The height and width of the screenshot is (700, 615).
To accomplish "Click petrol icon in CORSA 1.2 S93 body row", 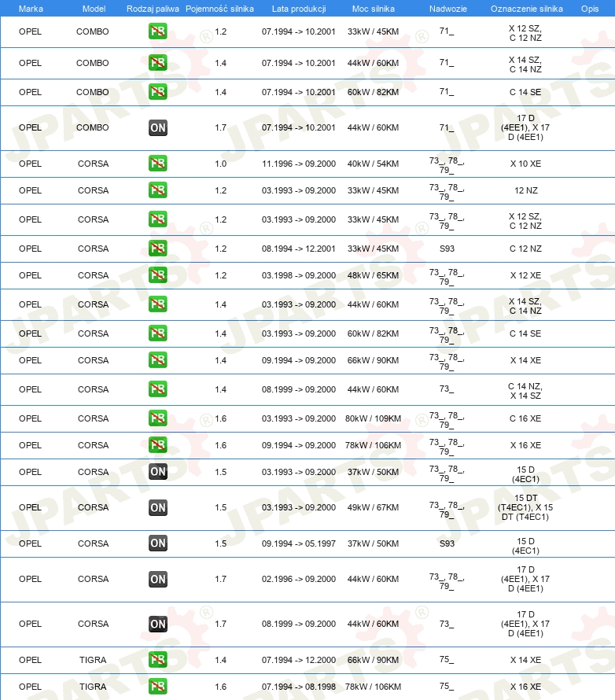I will 157,249.
